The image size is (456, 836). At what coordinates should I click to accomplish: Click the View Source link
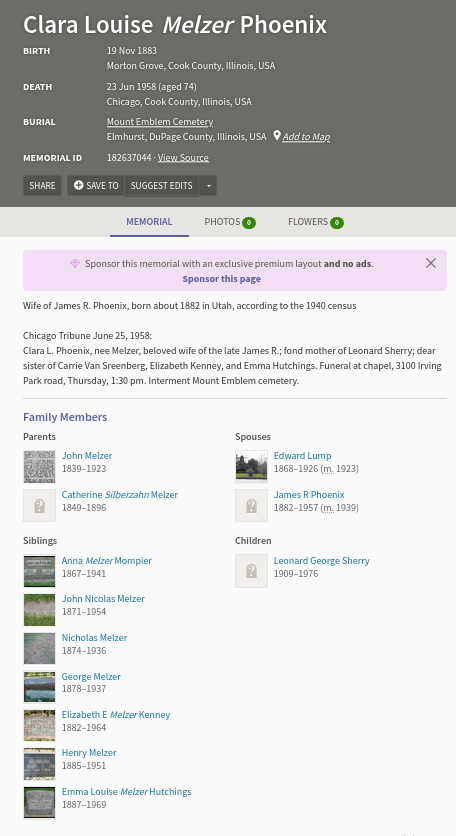click(x=183, y=157)
